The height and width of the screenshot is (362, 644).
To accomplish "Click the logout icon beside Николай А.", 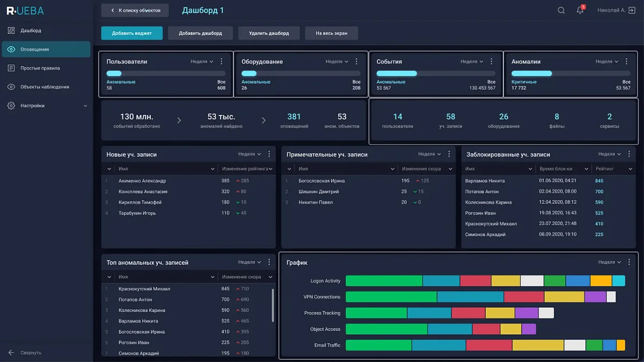I will pos(632,10).
